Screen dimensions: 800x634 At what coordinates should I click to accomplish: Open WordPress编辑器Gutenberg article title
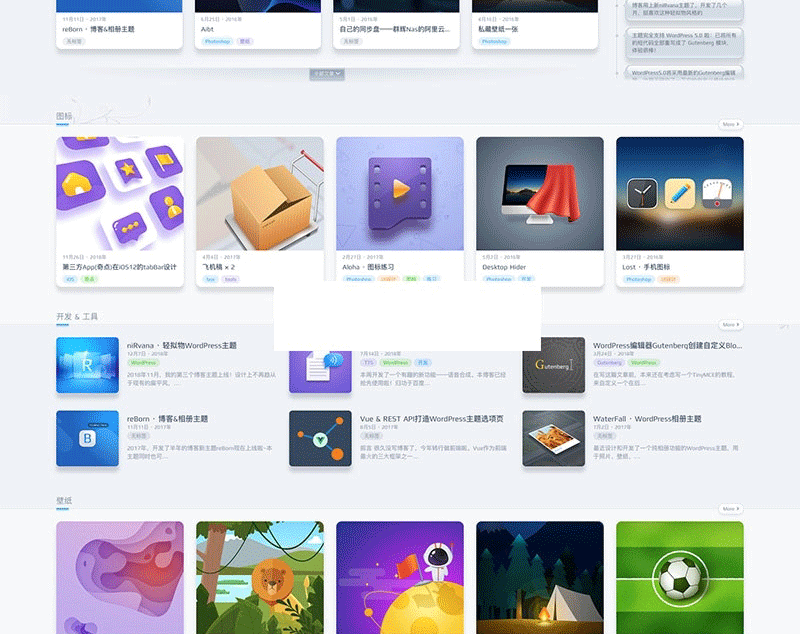tap(667, 345)
